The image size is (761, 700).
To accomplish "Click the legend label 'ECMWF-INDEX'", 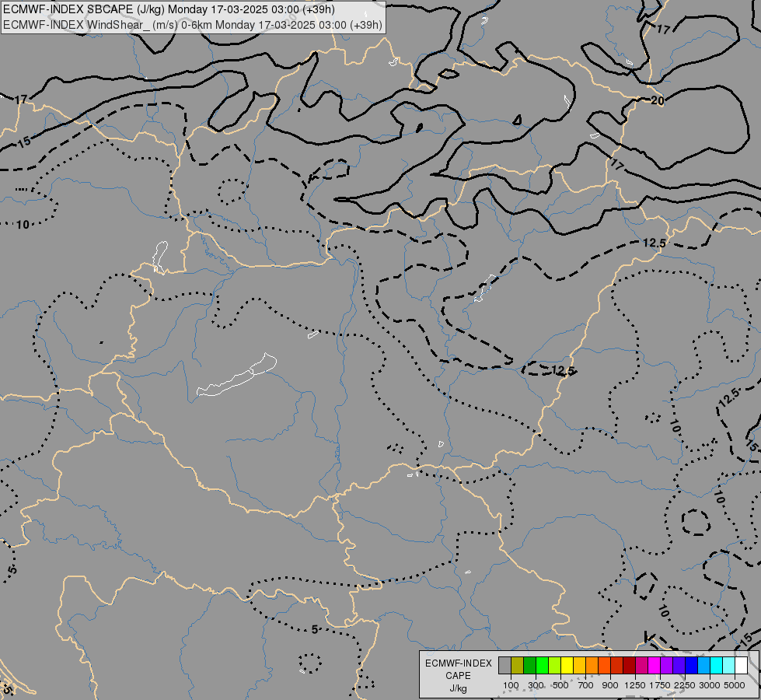I will click(458, 663).
